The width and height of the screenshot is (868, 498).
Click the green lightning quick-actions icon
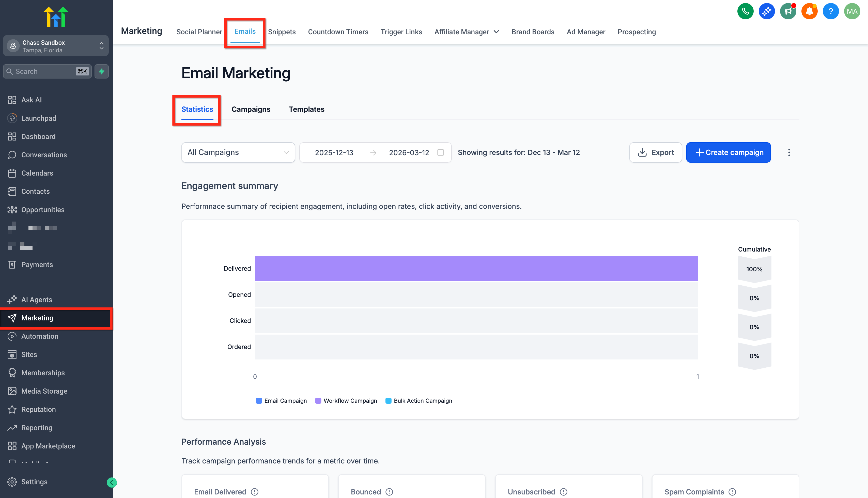click(102, 71)
